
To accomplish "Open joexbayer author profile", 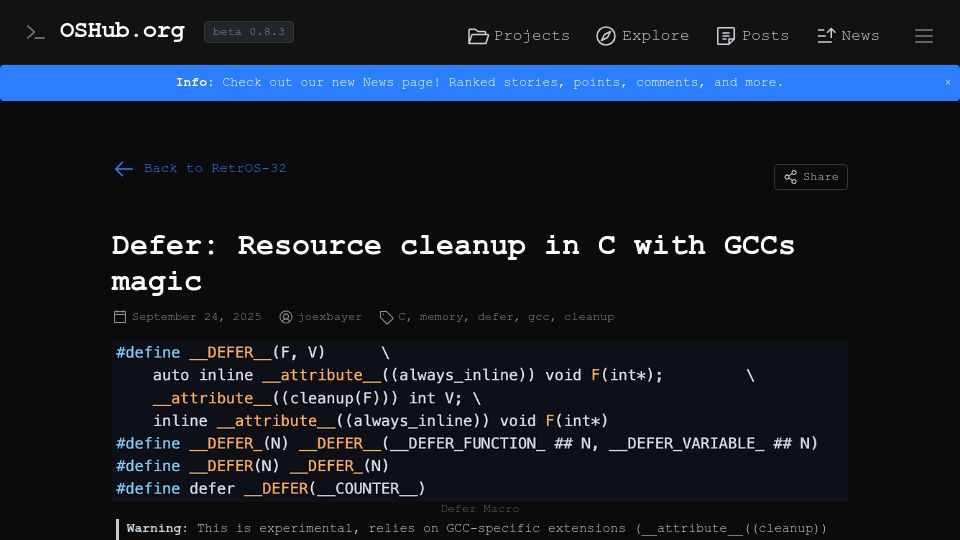I will point(330,317).
